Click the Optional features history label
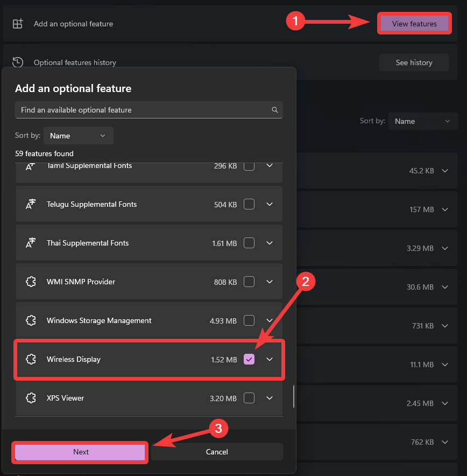Screen dimensions: 467x476 point(75,62)
